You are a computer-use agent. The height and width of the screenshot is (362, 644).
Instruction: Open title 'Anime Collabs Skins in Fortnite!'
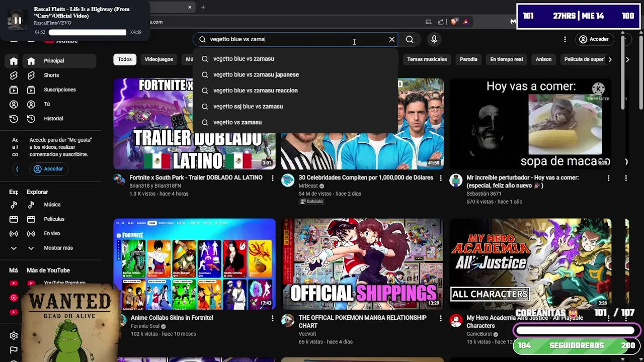click(172, 318)
